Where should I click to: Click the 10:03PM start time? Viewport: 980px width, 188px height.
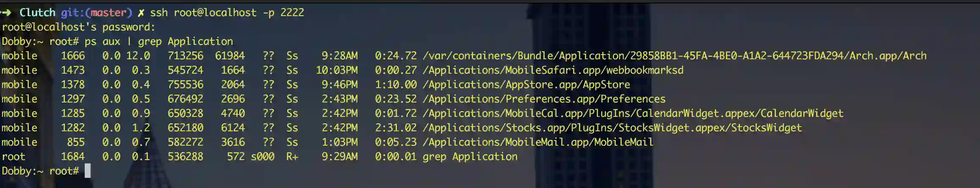[337, 70]
